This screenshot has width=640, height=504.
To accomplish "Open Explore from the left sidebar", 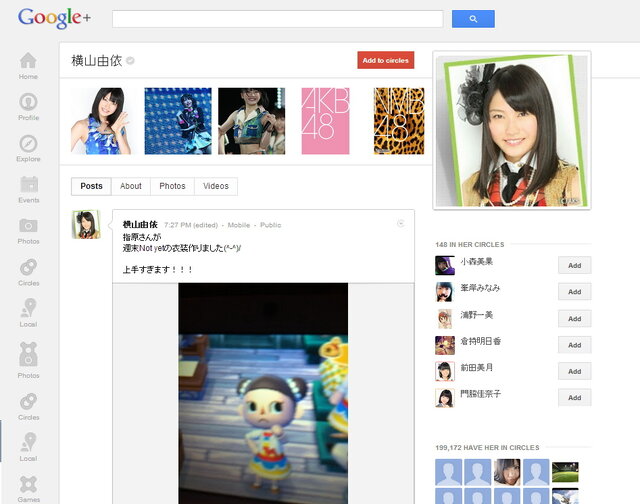I will [28, 146].
